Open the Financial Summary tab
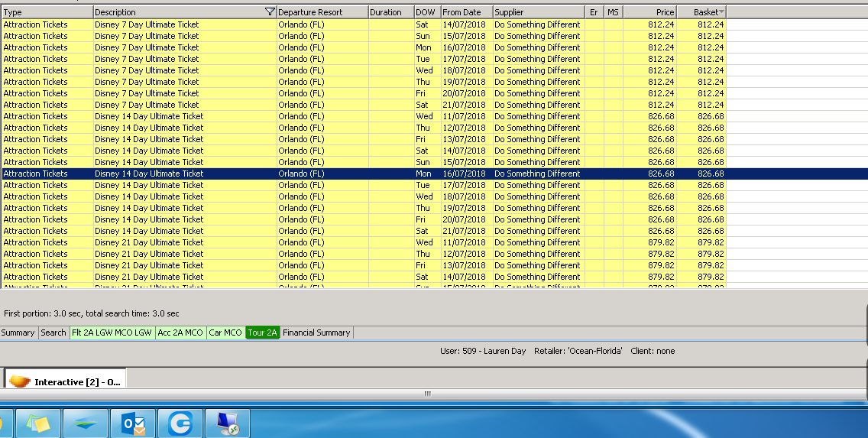The image size is (868, 438). [316, 333]
